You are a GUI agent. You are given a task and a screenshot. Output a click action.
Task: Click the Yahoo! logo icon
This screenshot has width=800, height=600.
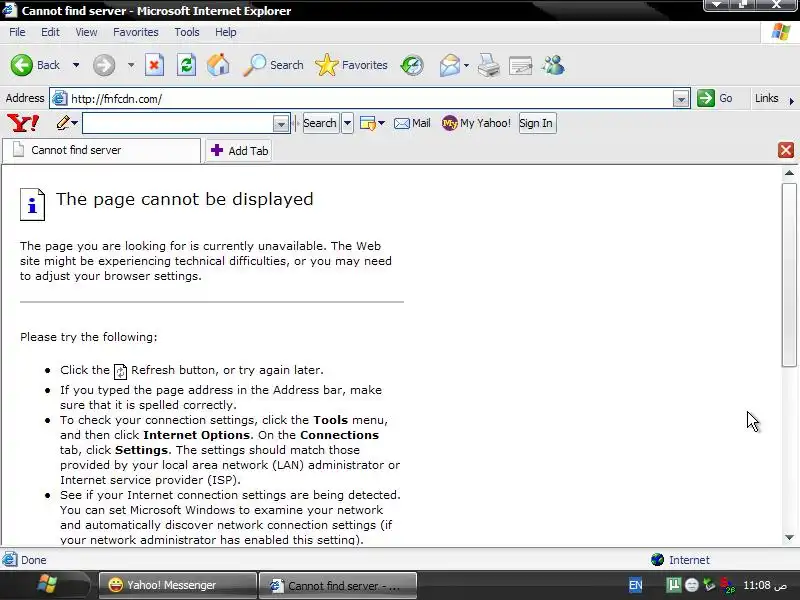point(23,123)
